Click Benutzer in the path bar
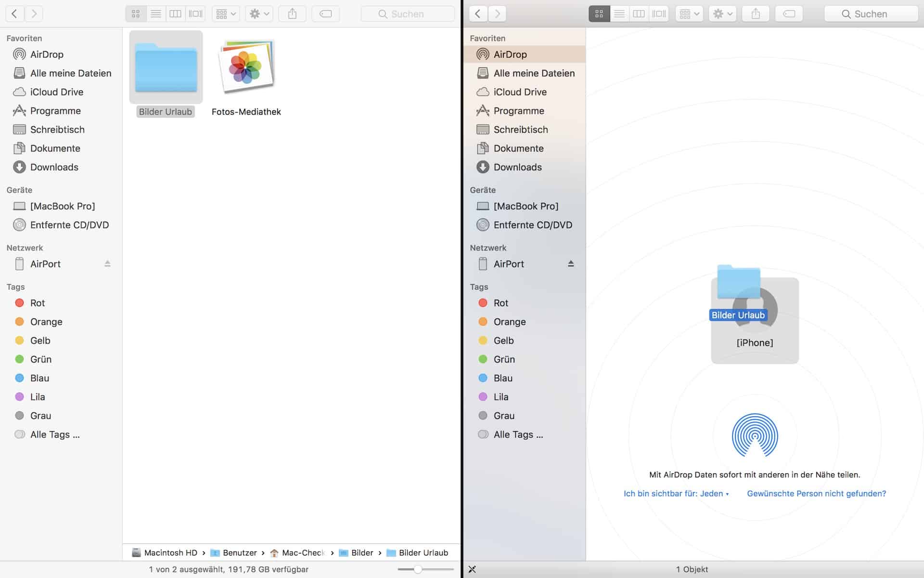The height and width of the screenshot is (578, 924). [234, 552]
